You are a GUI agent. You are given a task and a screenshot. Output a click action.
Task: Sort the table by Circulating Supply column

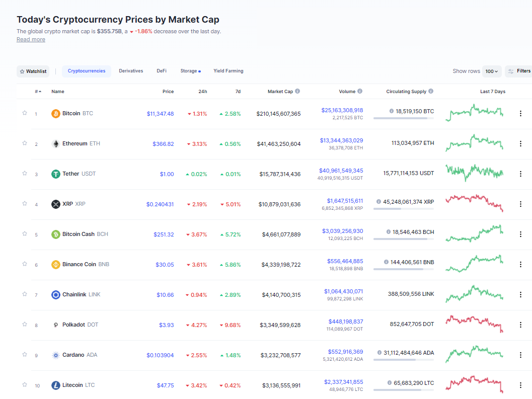coord(406,92)
